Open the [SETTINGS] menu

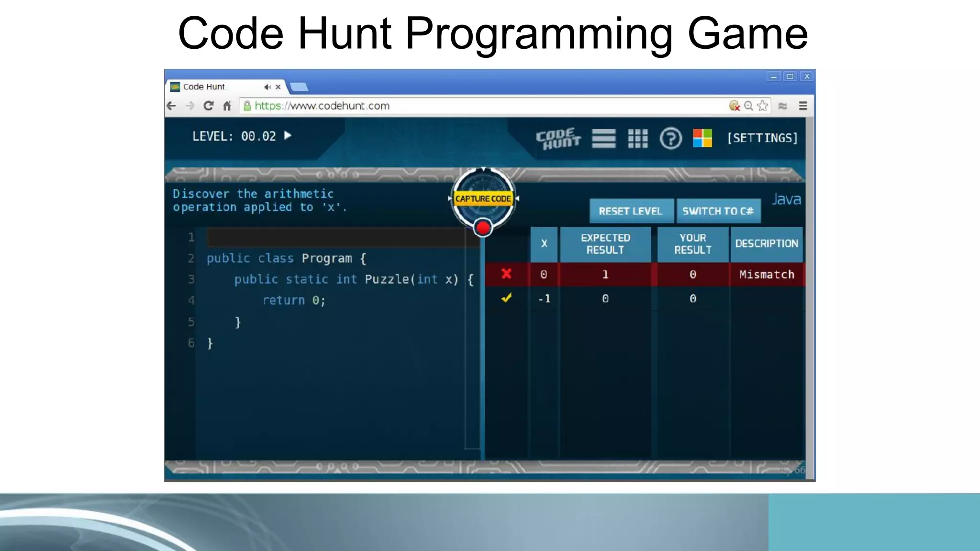tap(763, 138)
